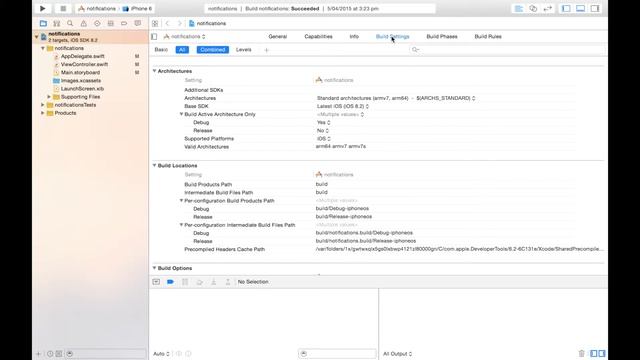Select Combined settings view

click(x=213, y=50)
